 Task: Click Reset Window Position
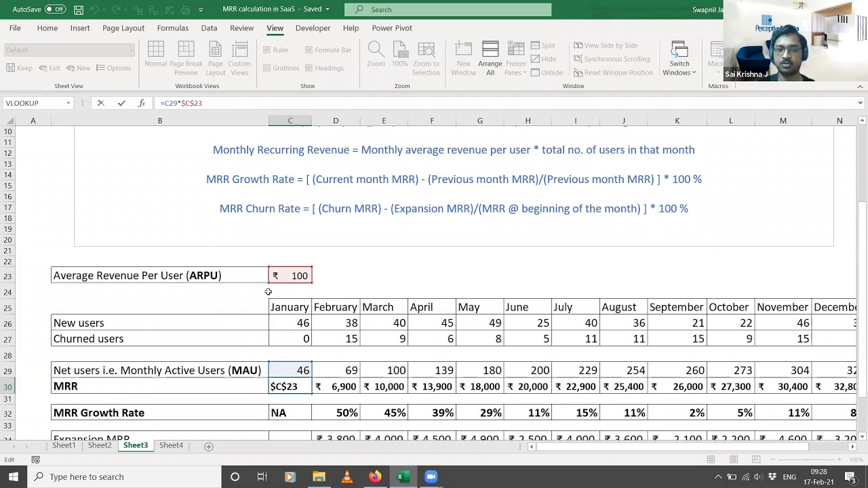point(613,73)
